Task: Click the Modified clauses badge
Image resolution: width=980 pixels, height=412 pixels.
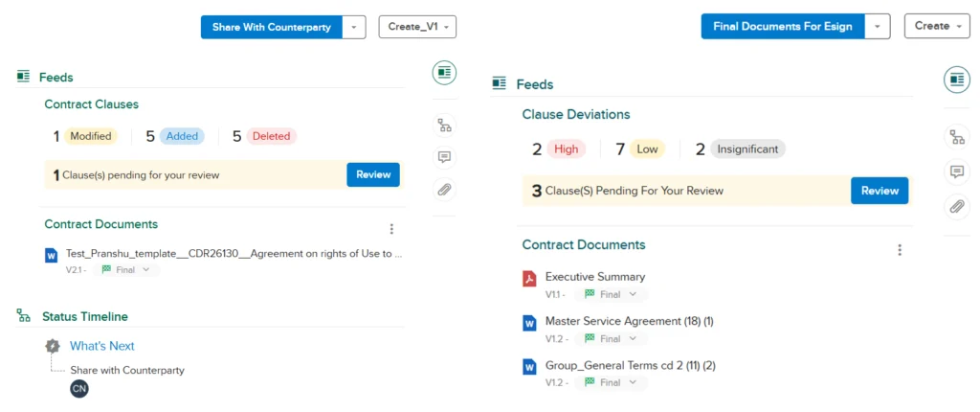Action: (91, 136)
